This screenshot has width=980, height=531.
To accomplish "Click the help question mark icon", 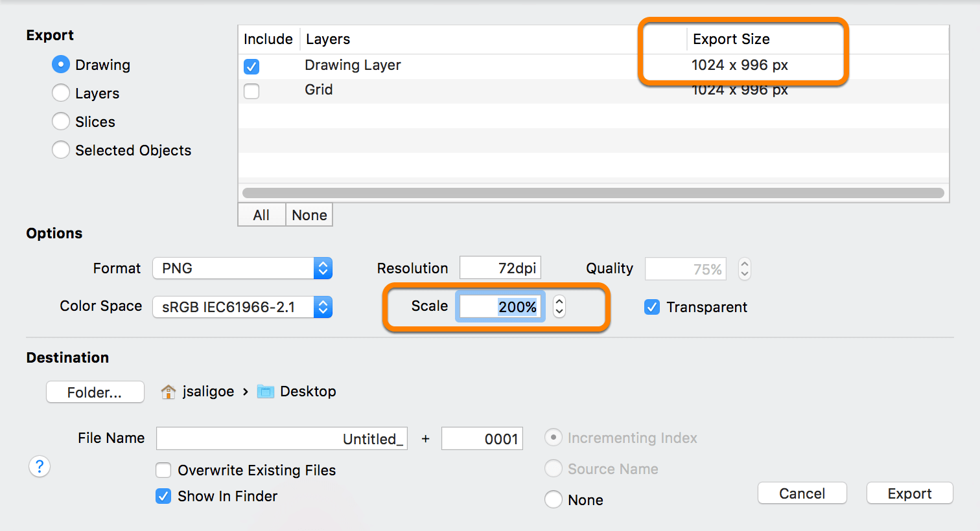I will tap(40, 466).
